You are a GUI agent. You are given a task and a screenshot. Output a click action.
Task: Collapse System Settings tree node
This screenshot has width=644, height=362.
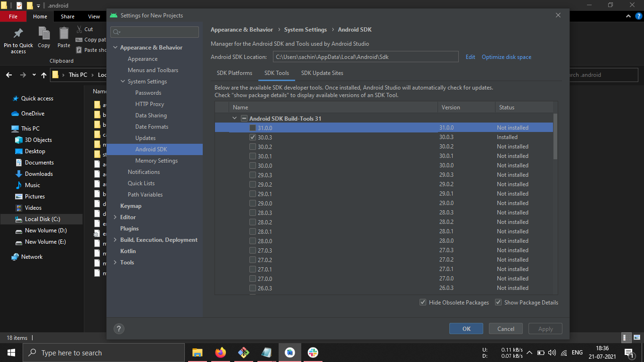[x=123, y=82]
